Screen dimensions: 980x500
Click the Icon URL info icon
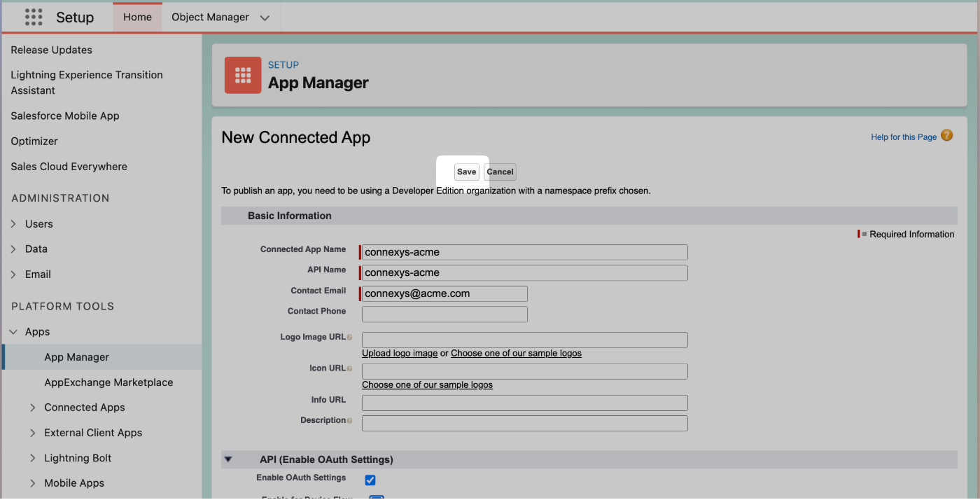tap(349, 369)
